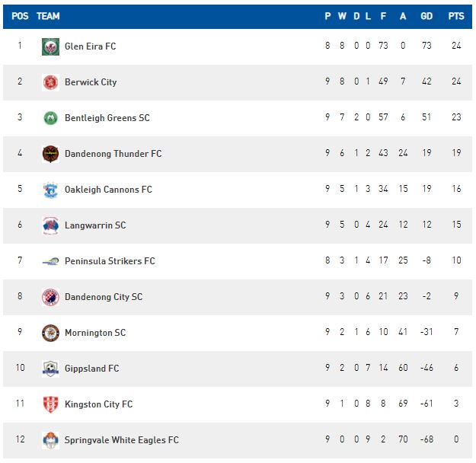Image resolution: width=476 pixels, height=463 pixels.
Task: Click the Dandenong City SC badge
Action: (x=50, y=297)
